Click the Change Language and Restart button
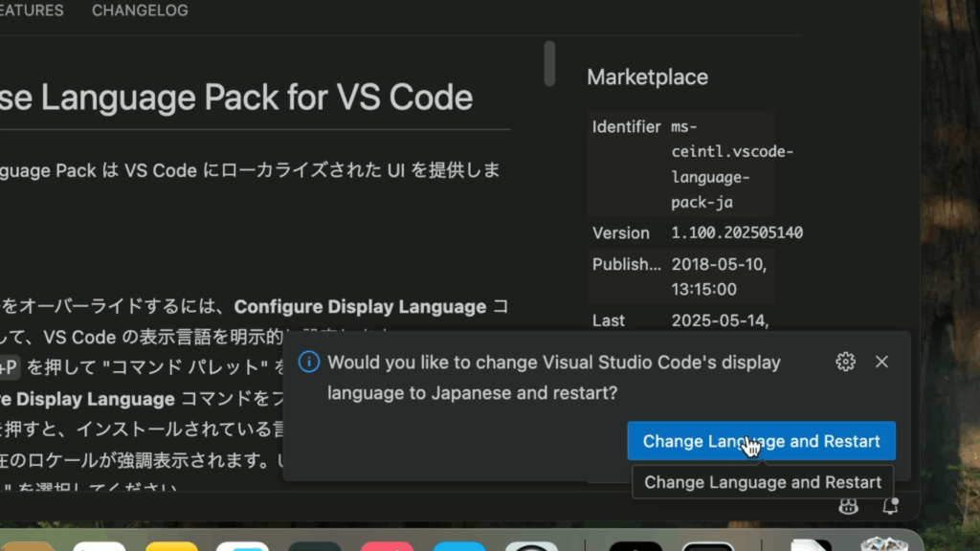The height and width of the screenshot is (551, 980). (761, 441)
